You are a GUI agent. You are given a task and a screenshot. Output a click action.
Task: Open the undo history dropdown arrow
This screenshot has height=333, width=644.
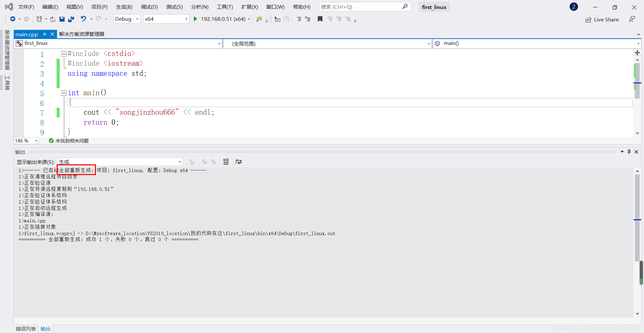[x=91, y=19]
